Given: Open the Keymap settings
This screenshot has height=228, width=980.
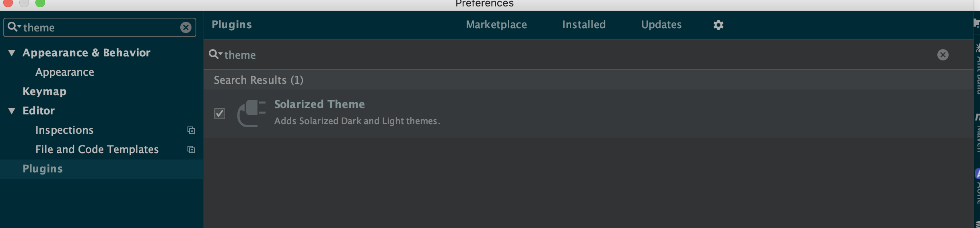Looking at the screenshot, I should [x=45, y=91].
